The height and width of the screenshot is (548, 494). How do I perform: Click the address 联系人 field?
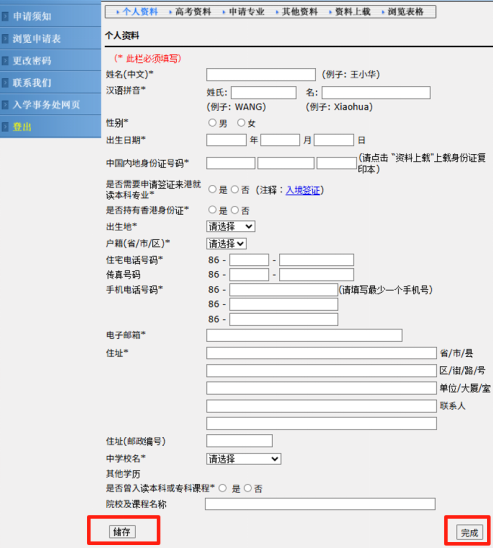pos(321,406)
